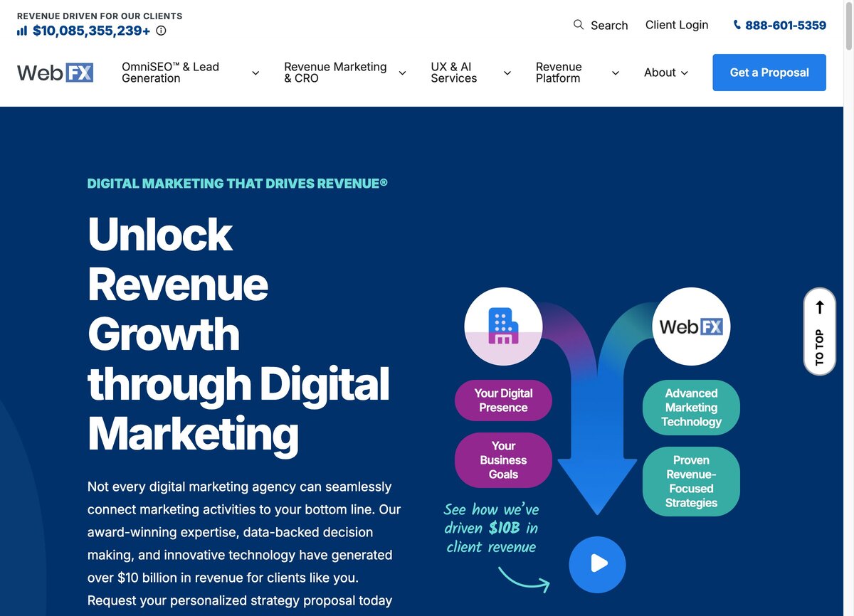Screen dimensions: 854x616
Task: Click the TO TOP label
Action: (x=820, y=347)
